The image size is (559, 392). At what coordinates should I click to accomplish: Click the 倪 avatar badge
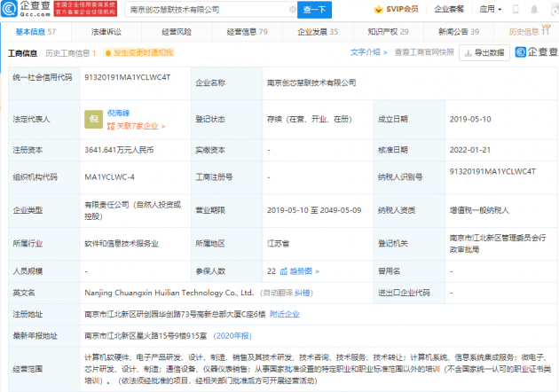point(94,120)
